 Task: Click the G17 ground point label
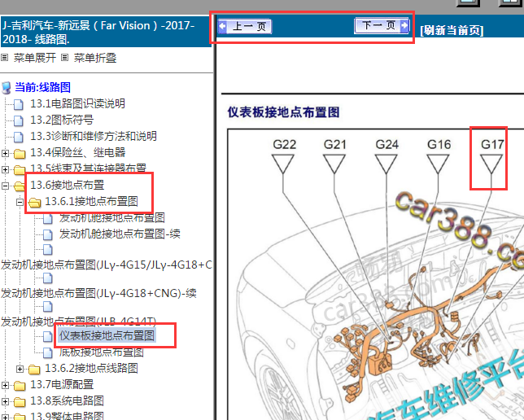pos(492,144)
